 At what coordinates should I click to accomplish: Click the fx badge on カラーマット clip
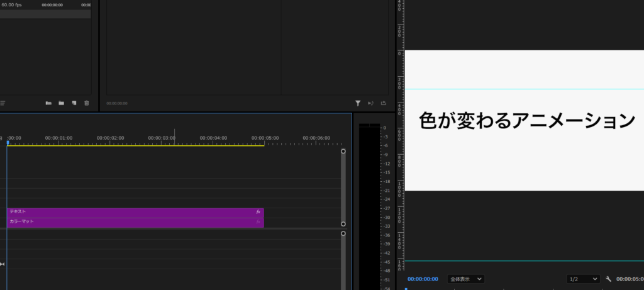tap(258, 222)
